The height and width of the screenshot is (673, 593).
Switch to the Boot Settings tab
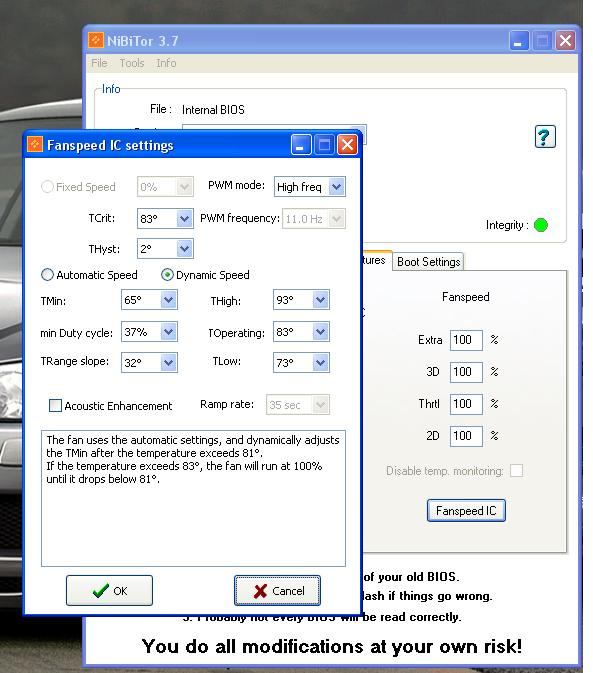[x=428, y=261]
